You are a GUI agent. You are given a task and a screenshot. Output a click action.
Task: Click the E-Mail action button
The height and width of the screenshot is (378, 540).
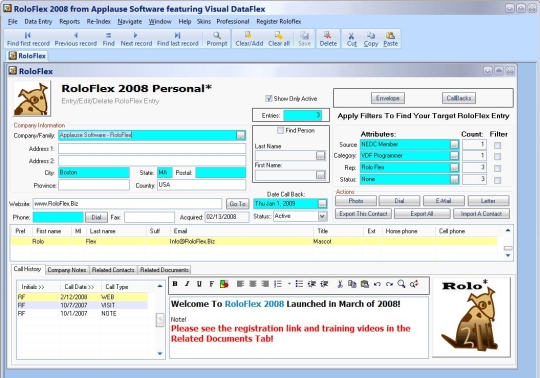[x=444, y=201]
